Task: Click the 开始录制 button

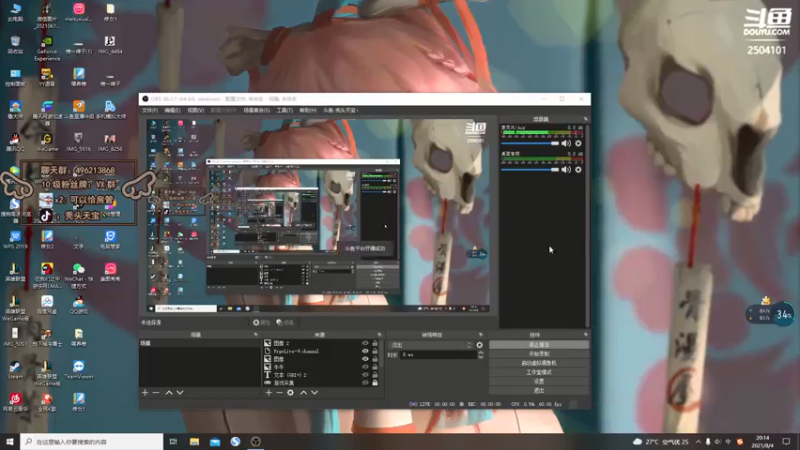Action: [539, 354]
